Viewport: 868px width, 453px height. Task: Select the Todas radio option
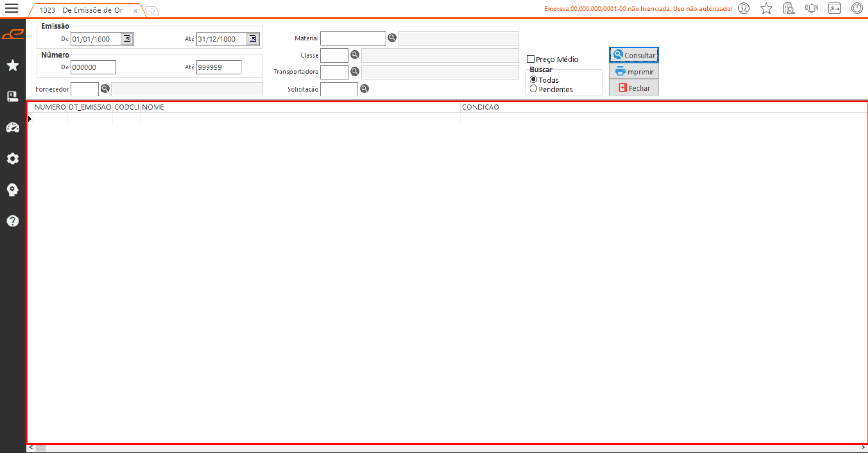coord(534,80)
